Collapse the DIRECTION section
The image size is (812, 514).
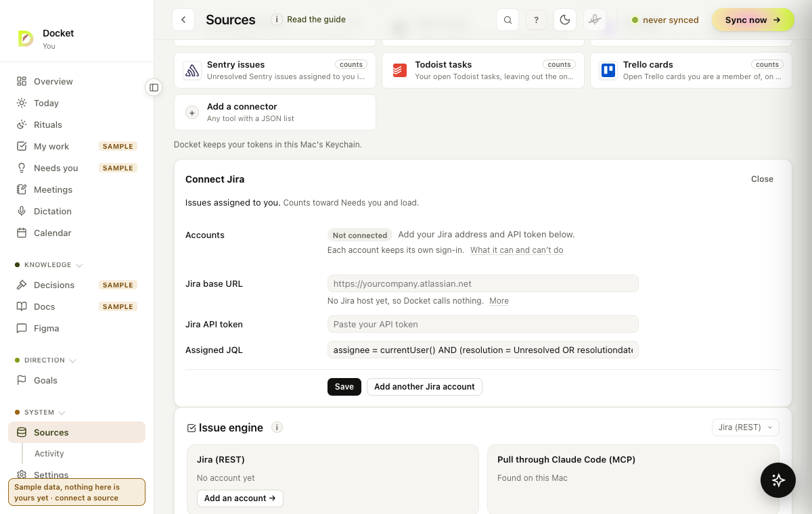45,360
